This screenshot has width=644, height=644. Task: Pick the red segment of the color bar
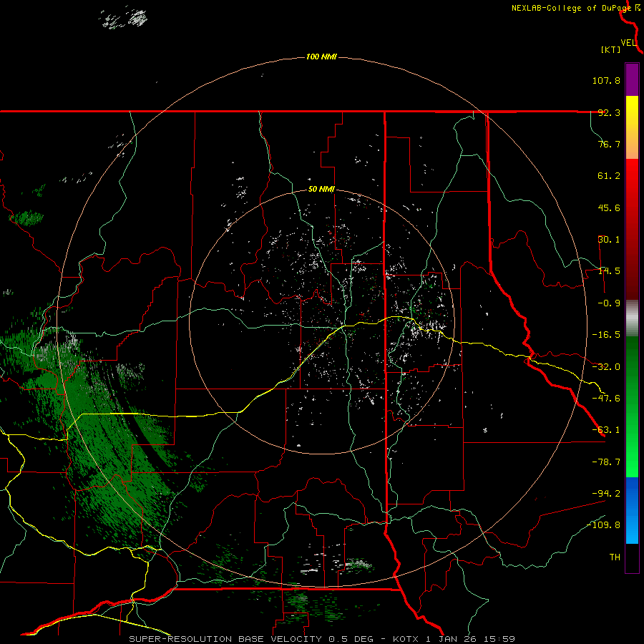coord(632,229)
